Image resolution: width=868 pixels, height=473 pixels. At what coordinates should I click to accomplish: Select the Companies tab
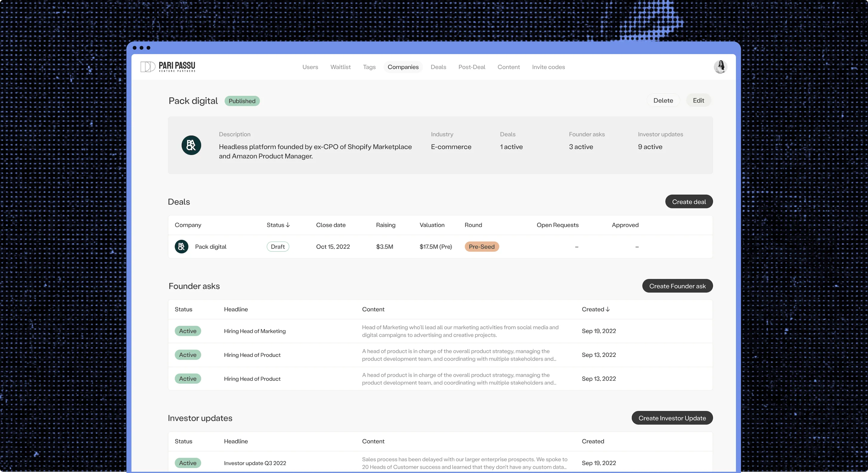[403, 67]
